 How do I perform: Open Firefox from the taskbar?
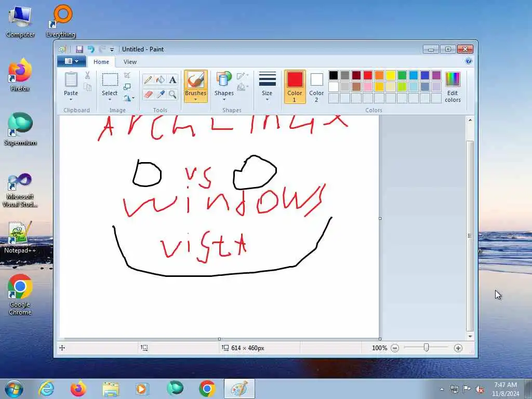[78, 389]
